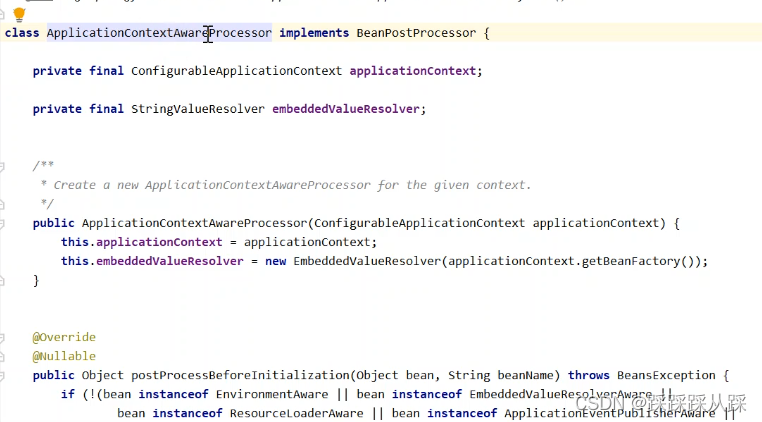Click the yellow lightbulb intention icon
The width and height of the screenshot is (762, 422).
(19, 15)
